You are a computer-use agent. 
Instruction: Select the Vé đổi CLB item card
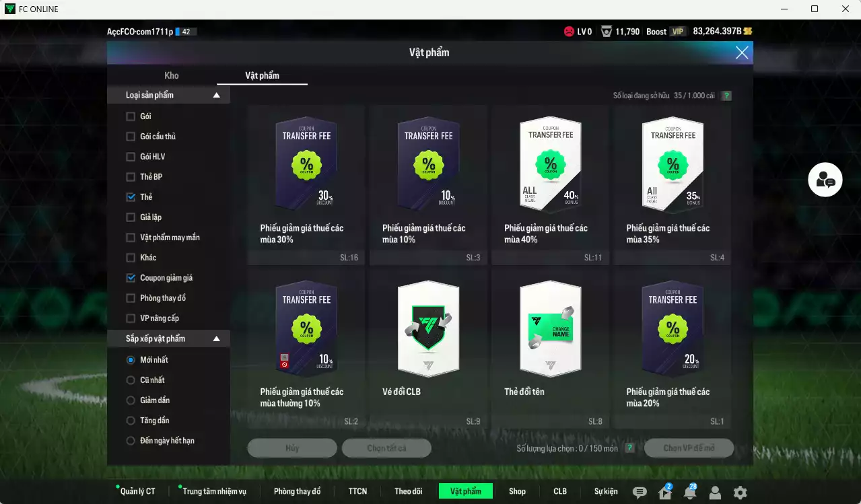428,330
